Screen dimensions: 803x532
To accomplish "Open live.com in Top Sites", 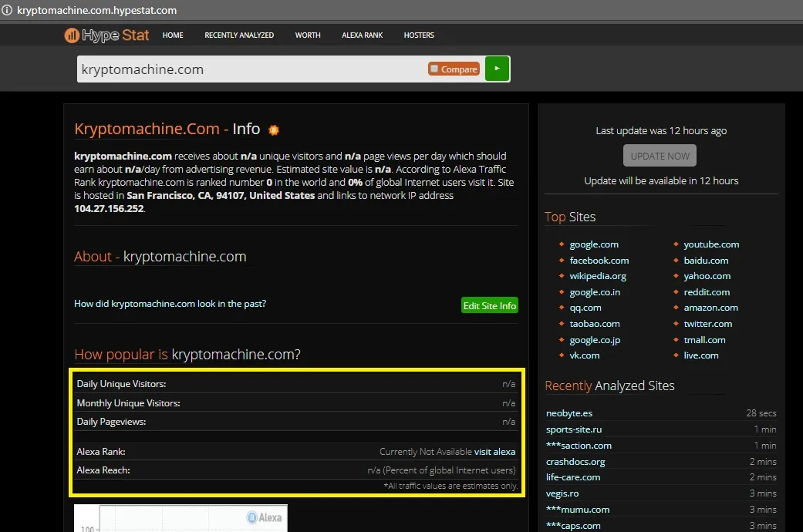I will (x=701, y=355).
